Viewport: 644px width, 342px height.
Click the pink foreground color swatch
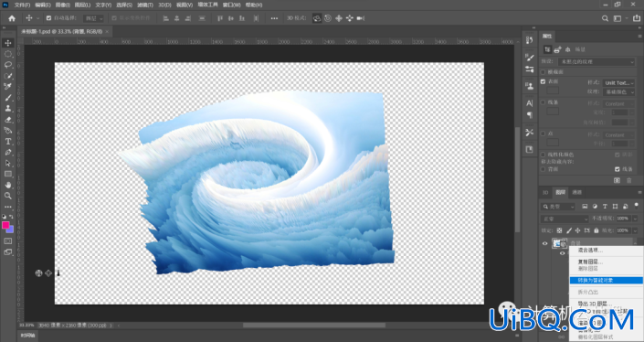(5, 225)
